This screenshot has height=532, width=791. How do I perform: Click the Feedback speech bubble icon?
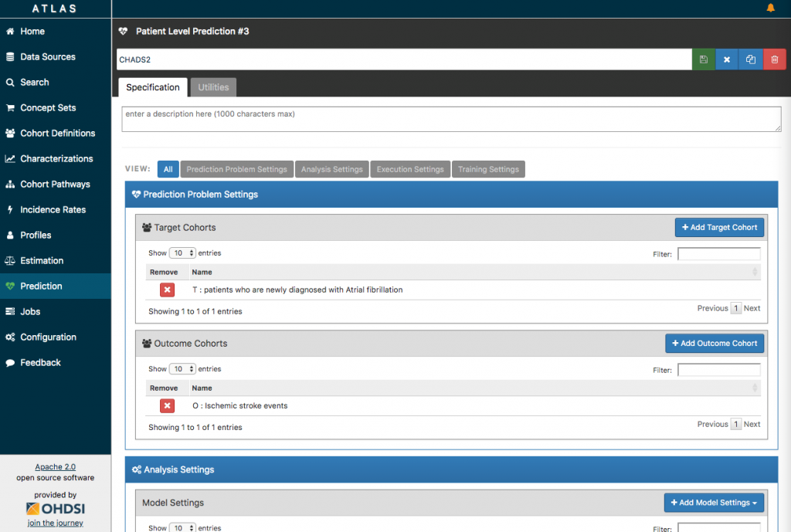[10, 363]
